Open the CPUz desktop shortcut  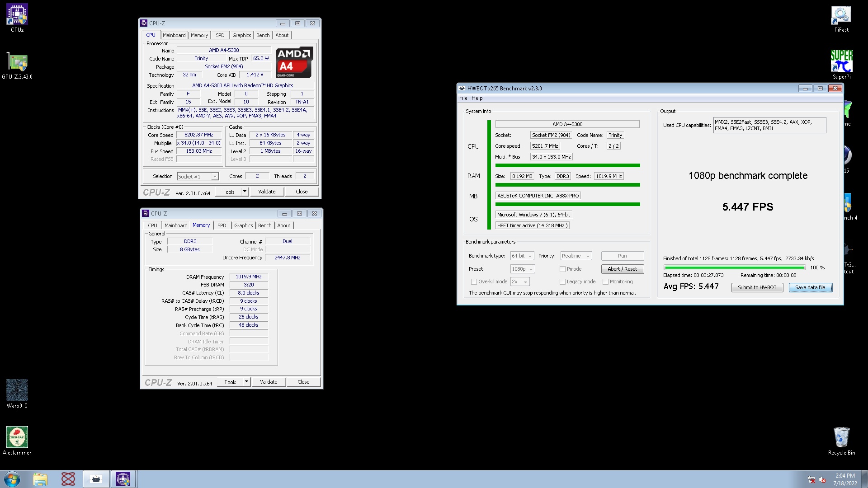(x=17, y=18)
